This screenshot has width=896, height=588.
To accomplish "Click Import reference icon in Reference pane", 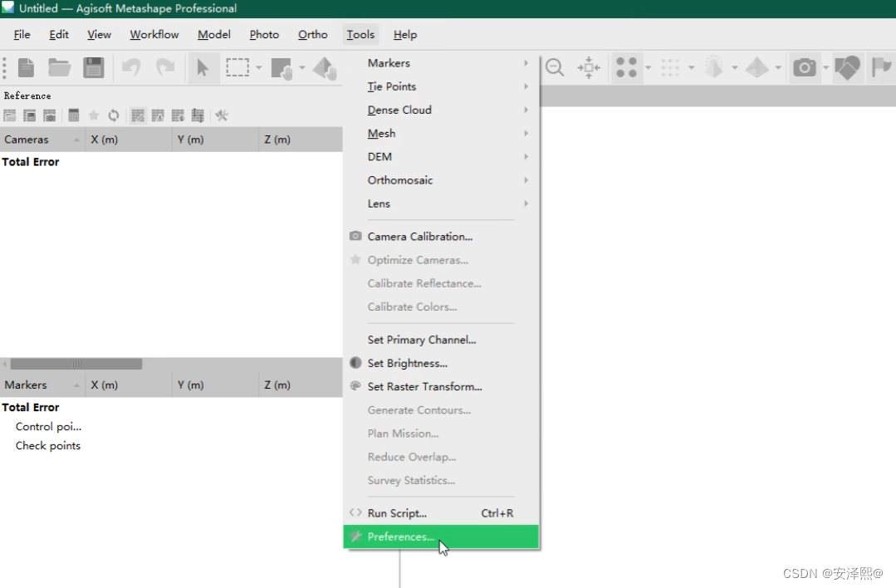I will 10,115.
